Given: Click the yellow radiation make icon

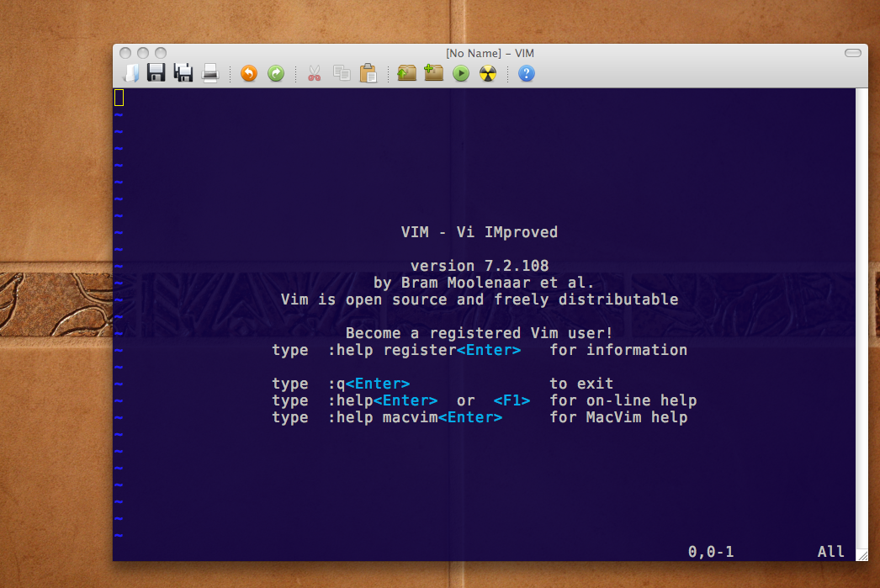Looking at the screenshot, I should pyautogui.click(x=488, y=73).
